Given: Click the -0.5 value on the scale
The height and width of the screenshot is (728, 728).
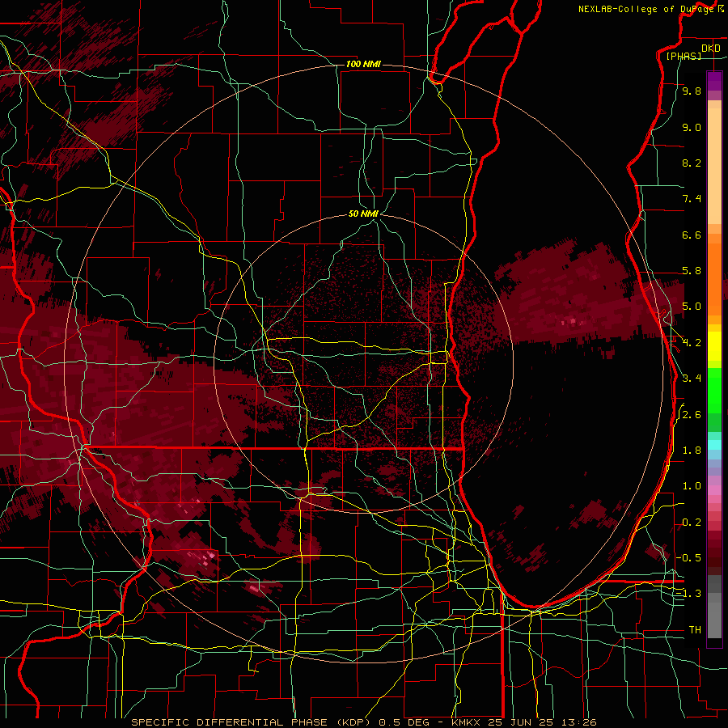Looking at the screenshot, I should click(688, 557).
